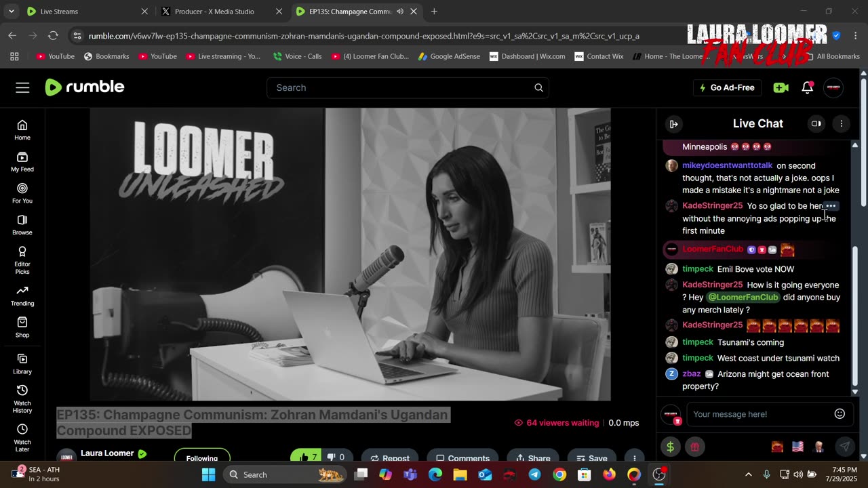Viewport: 868px width, 488px height.
Task: Open the notifications bell
Action: tap(807, 87)
